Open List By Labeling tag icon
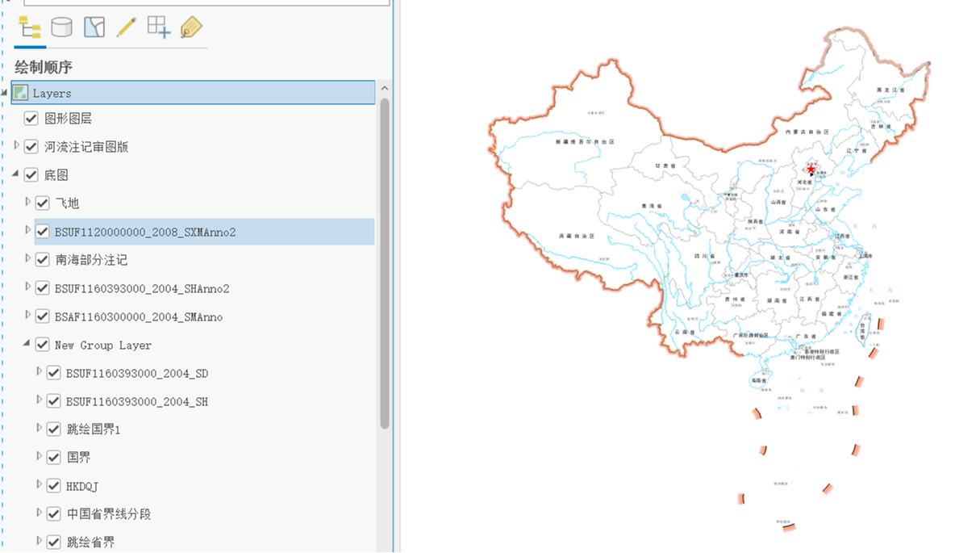The width and height of the screenshot is (980, 553). tap(191, 27)
